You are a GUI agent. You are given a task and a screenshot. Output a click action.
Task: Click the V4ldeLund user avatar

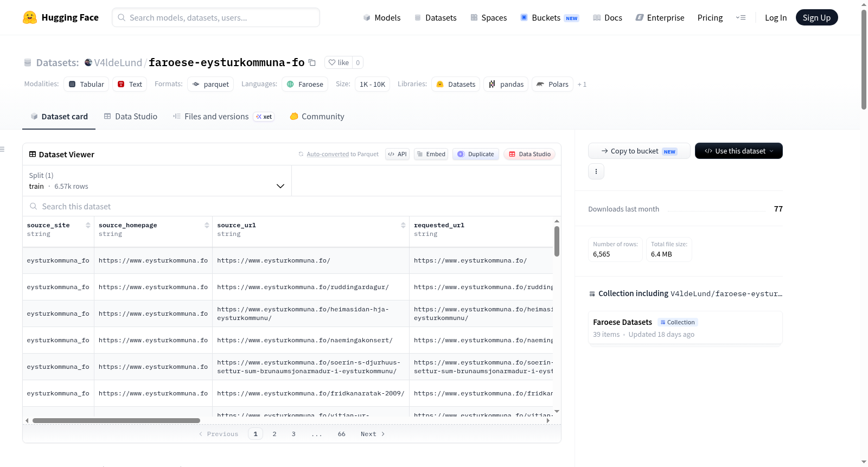tap(88, 62)
